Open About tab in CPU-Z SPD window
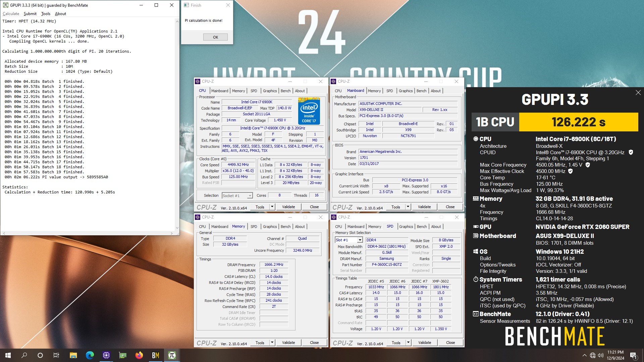Viewport: 644px width, 362px height. 436,227
